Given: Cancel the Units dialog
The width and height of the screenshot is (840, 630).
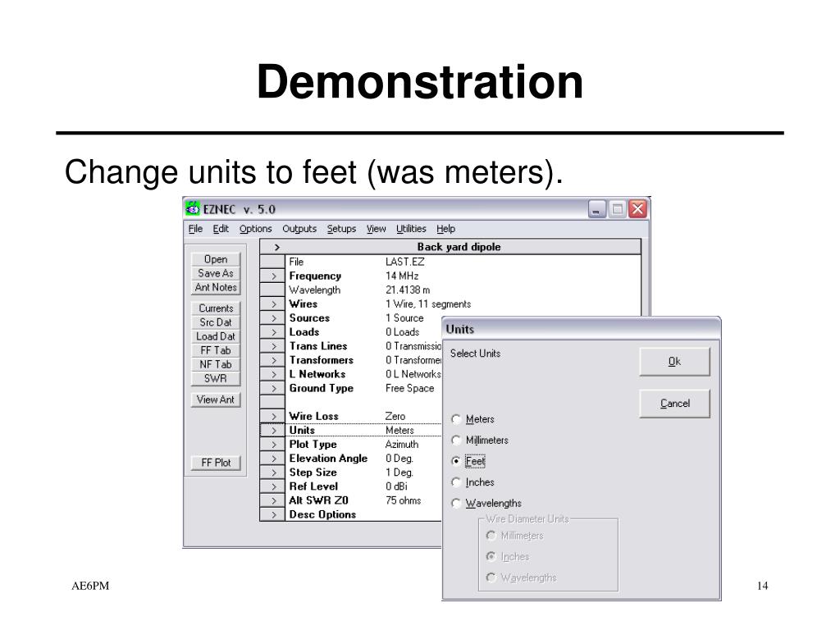Looking at the screenshot, I should tap(674, 404).
